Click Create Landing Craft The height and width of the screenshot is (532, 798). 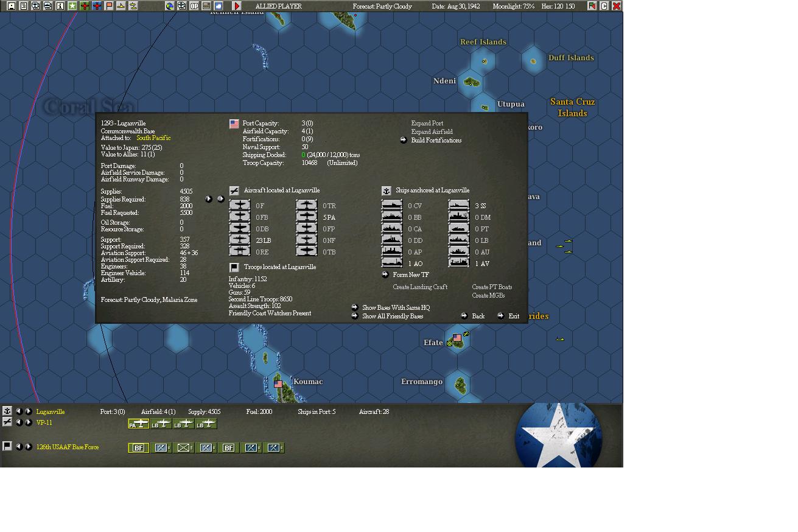(x=420, y=287)
